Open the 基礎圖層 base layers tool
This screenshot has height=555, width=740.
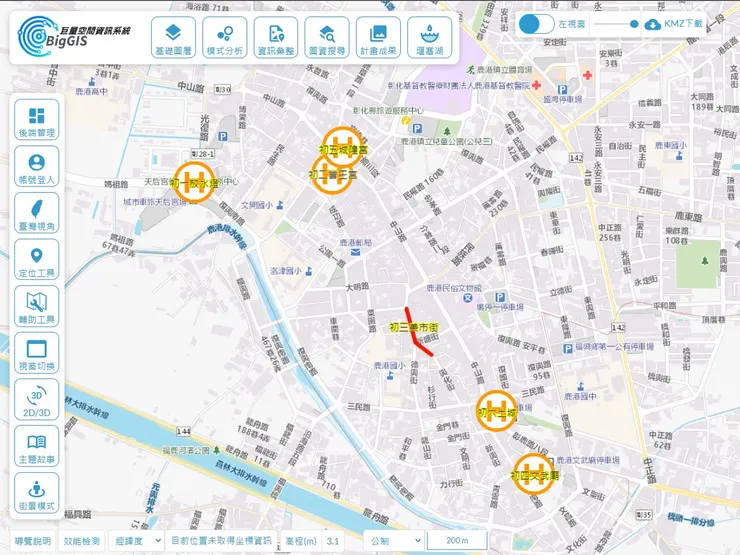tap(173, 38)
